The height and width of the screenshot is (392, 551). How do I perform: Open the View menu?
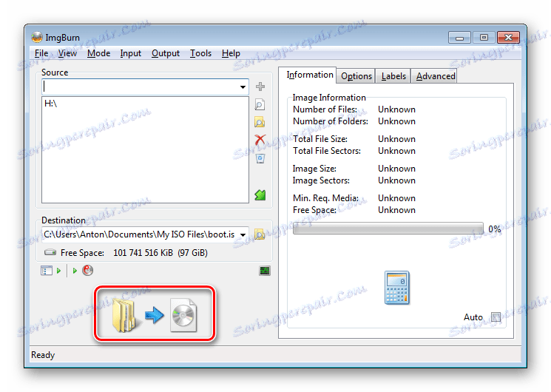pos(67,53)
